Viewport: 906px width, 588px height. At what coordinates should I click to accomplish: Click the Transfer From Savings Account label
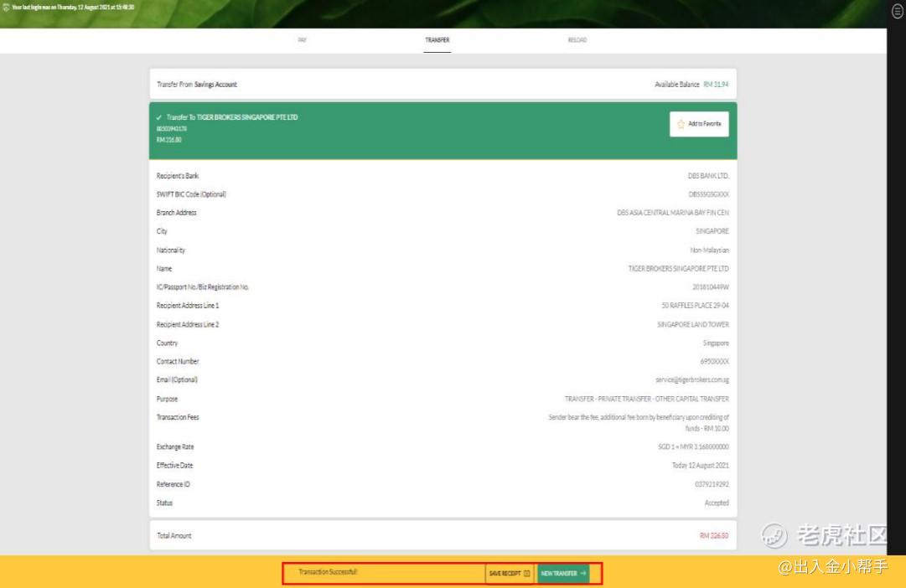pyautogui.click(x=197, y=85)
